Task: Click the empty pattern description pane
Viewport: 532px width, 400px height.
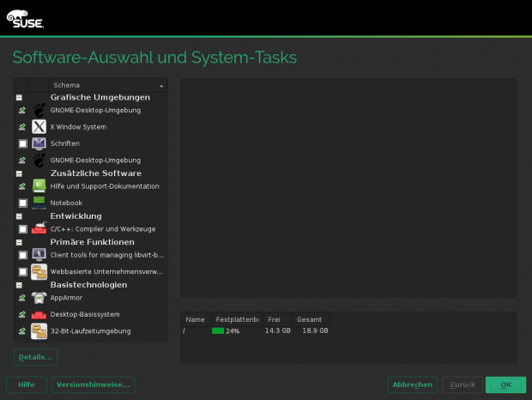Action: click(348, 188)
